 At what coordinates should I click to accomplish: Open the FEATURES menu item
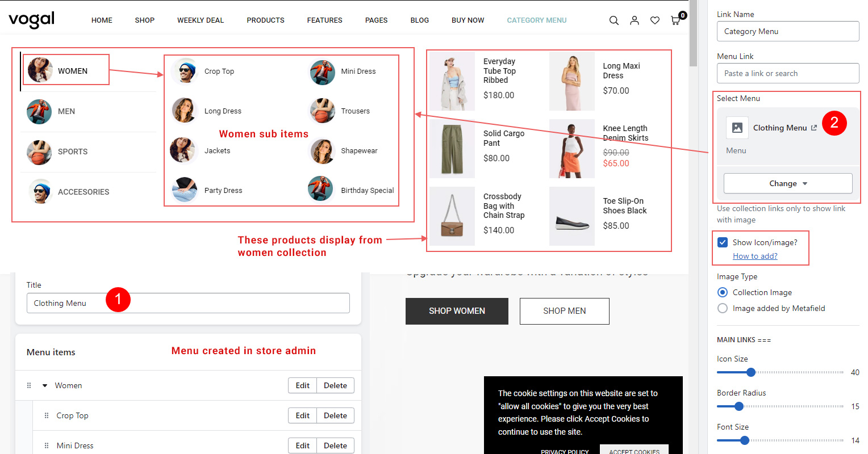(x=325, y=20)
